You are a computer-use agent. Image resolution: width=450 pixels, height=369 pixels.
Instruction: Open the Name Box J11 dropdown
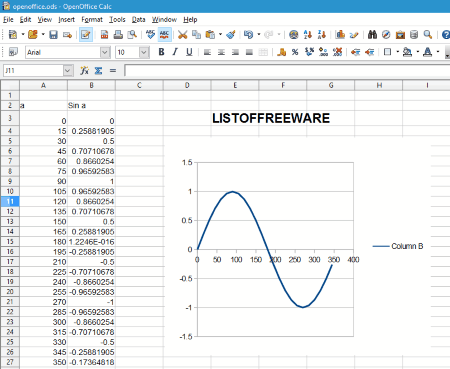point(68,71)
